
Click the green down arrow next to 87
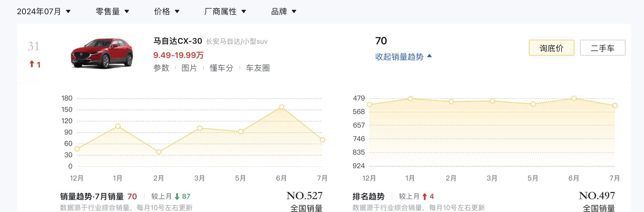tap(177, 196)
